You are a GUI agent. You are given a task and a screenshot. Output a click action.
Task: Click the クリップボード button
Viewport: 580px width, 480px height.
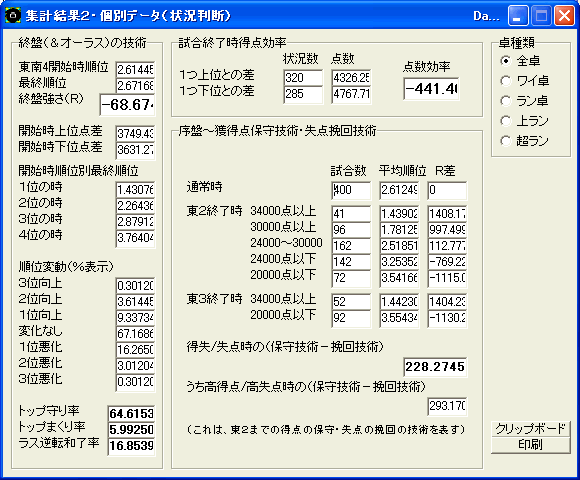(x=530, y=429)
